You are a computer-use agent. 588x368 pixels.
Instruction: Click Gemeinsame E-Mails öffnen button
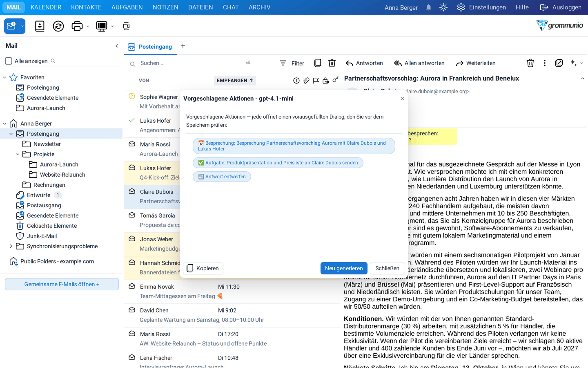click(x=62, y=284)
